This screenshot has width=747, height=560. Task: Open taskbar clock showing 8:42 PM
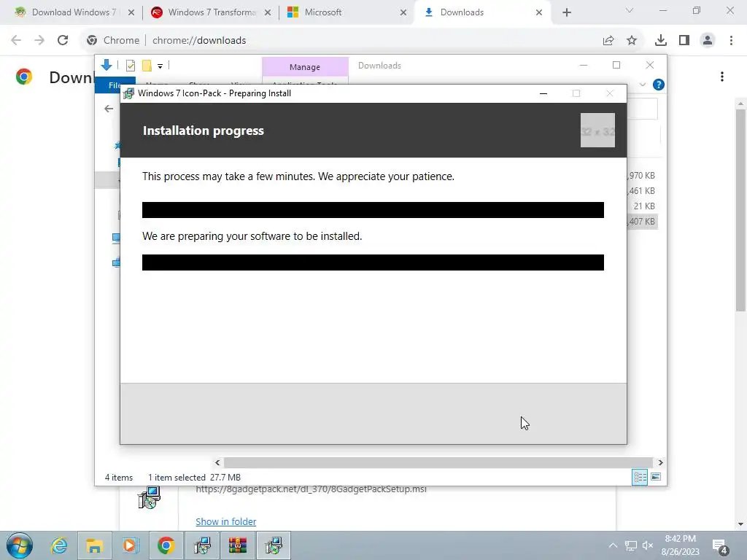(681, 545)
